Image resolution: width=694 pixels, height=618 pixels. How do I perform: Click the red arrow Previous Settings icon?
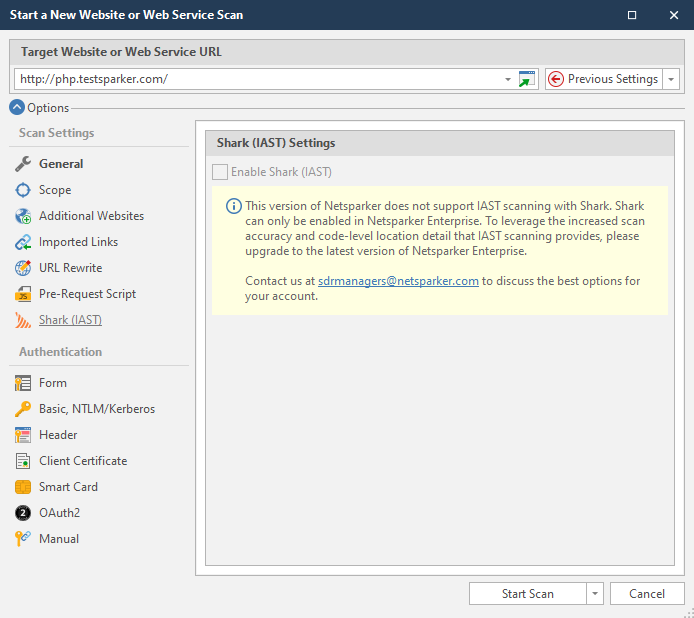point(556,79)
